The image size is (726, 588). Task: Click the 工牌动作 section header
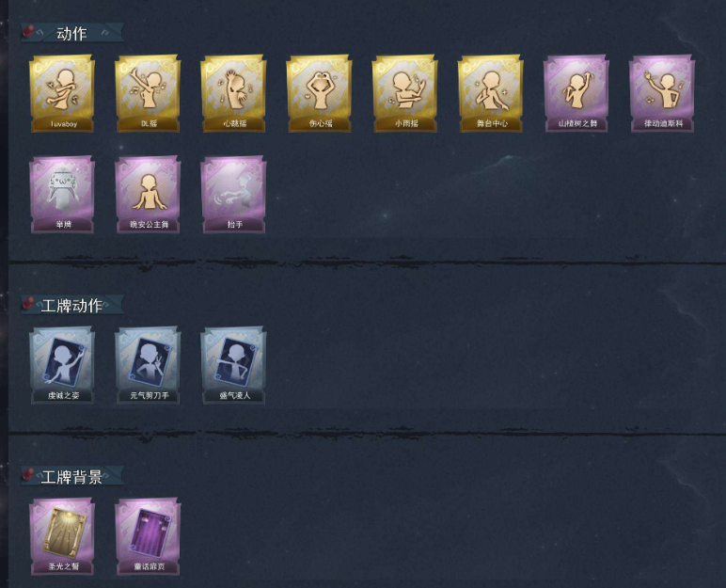(x=72, y=306)
